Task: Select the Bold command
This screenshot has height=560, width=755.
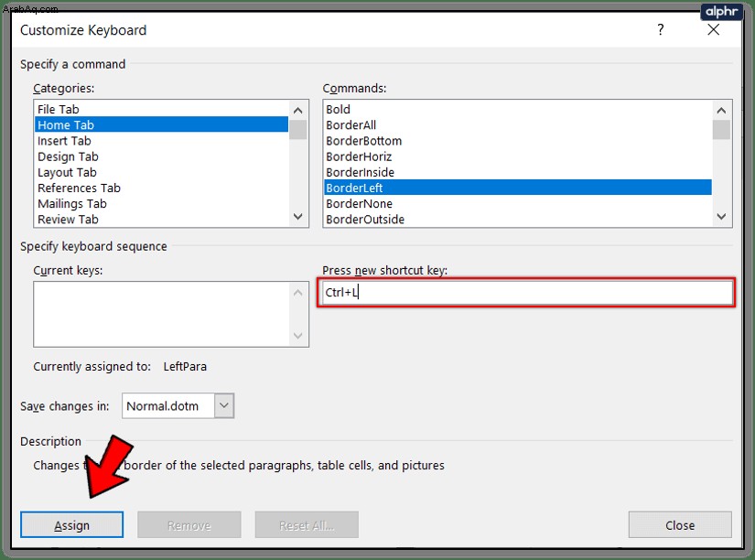Action: [518, 109]
